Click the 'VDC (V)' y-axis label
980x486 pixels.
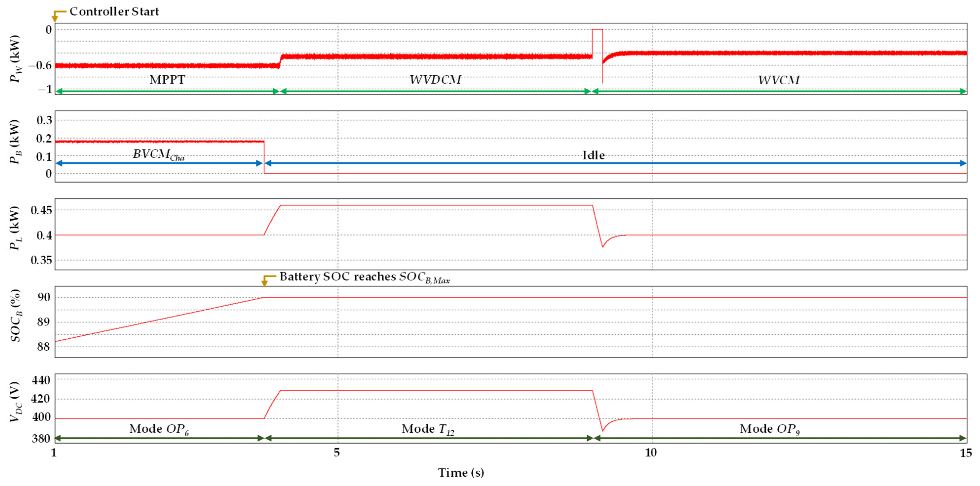point(15,402)
